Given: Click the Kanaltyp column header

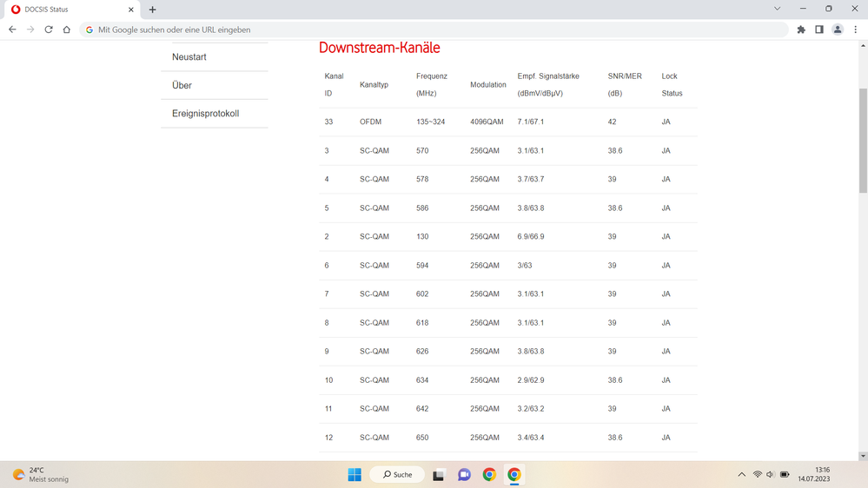Looking at the screenshot, I should [374, 84].
